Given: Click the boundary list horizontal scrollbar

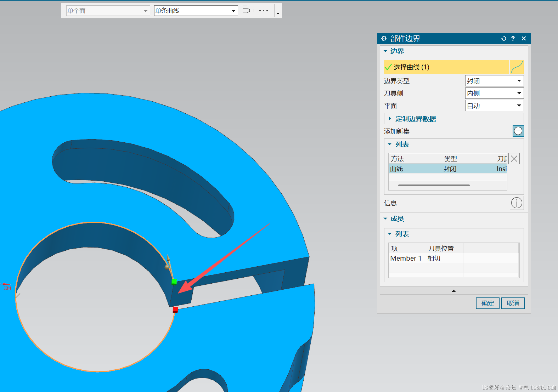Looking at the screenshot, I should pos(434,185).
